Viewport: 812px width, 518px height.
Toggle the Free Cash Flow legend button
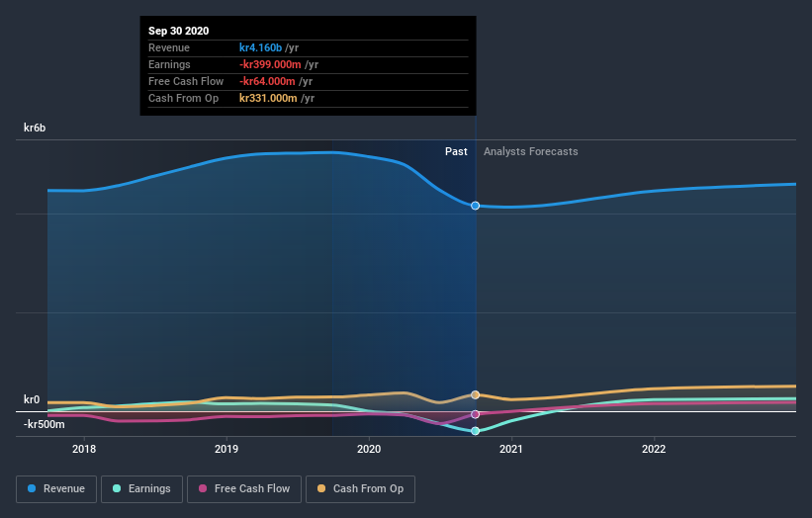(x=244, y=489)
